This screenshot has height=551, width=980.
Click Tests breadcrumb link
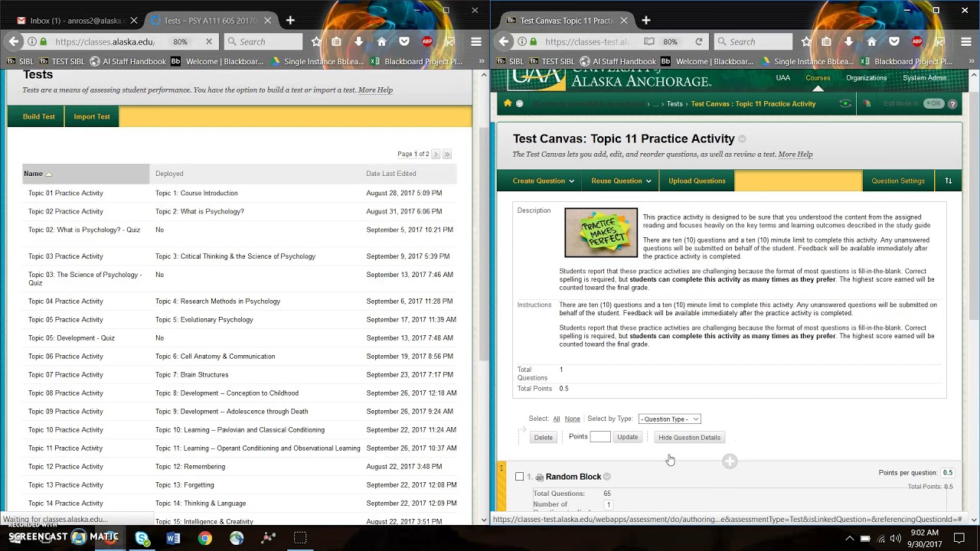pos(675,103)
